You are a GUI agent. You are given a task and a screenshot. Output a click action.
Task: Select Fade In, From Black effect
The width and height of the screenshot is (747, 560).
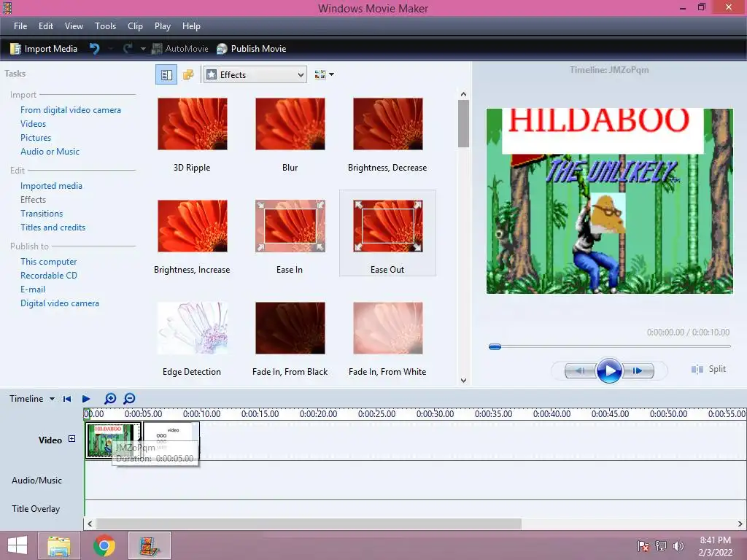pos(290,338)
